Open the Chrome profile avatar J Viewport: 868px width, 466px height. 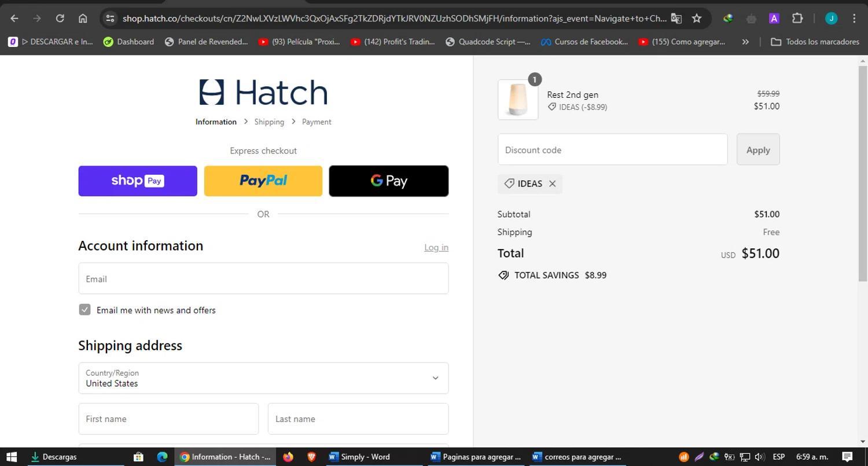(831, 19)
